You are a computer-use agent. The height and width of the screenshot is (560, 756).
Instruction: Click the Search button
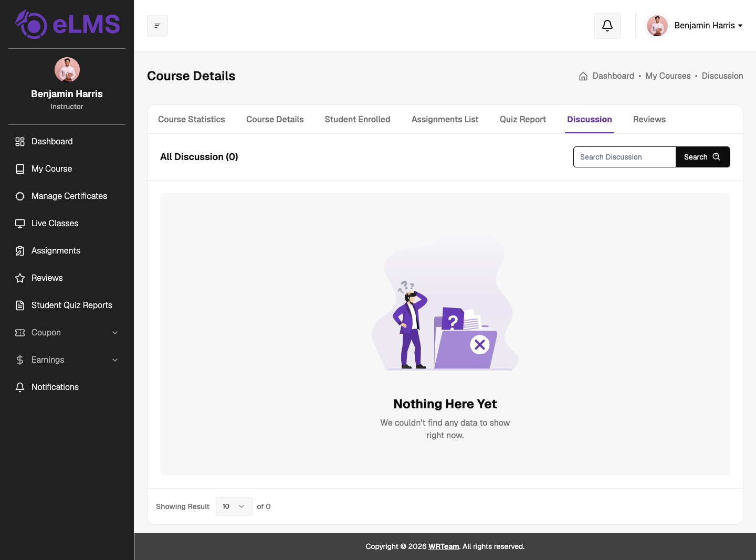point(702,157)
